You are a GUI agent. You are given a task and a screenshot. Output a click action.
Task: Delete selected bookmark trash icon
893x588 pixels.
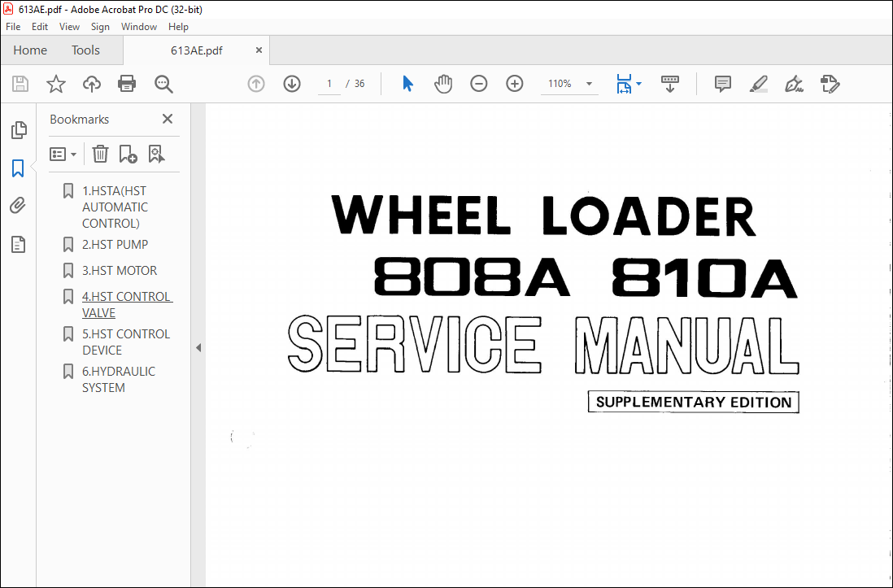click(x=100, y=154)
